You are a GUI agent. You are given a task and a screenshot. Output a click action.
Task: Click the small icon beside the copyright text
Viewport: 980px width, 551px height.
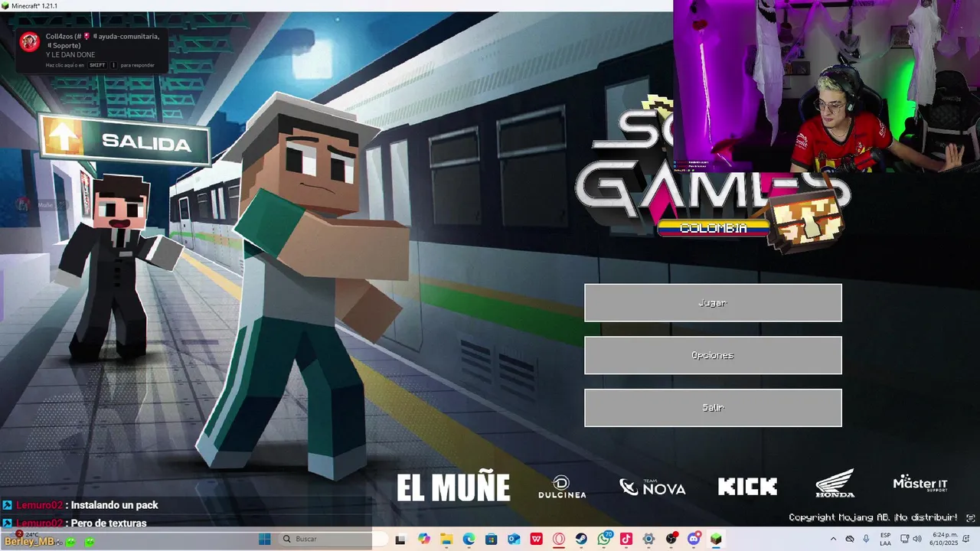(x=970, y=518)
